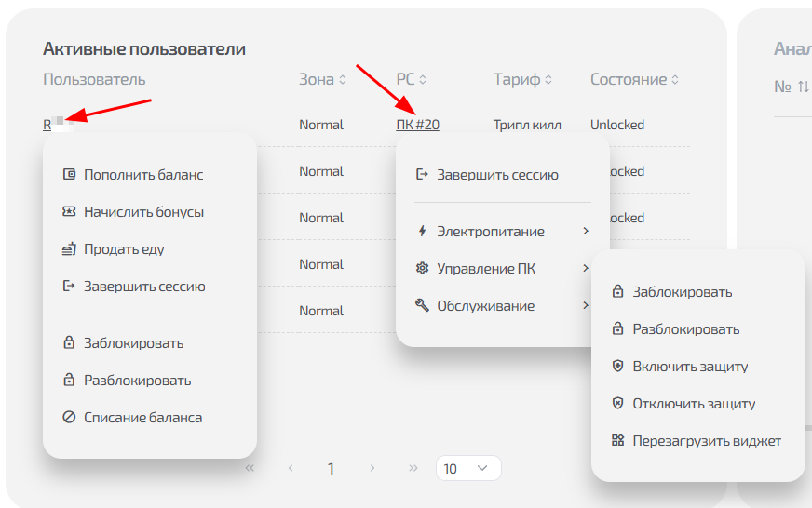Select Заблокировать in the user menu

pos(133,342)
